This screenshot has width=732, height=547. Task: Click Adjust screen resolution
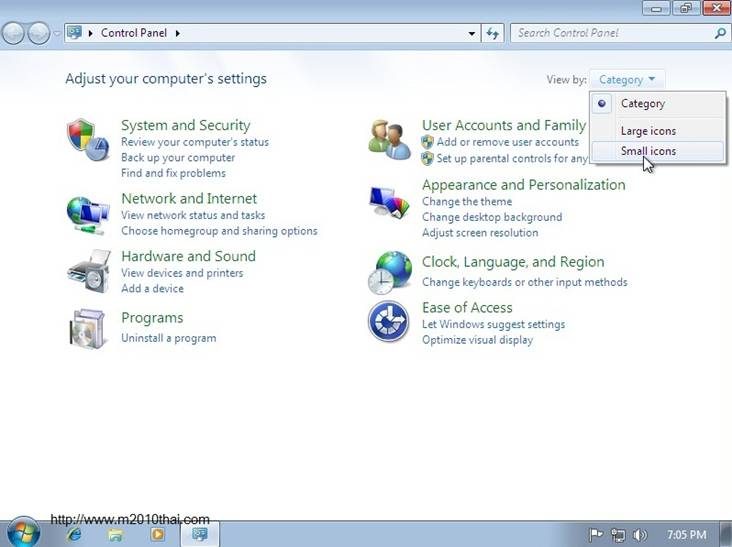[x=480, y=233]
